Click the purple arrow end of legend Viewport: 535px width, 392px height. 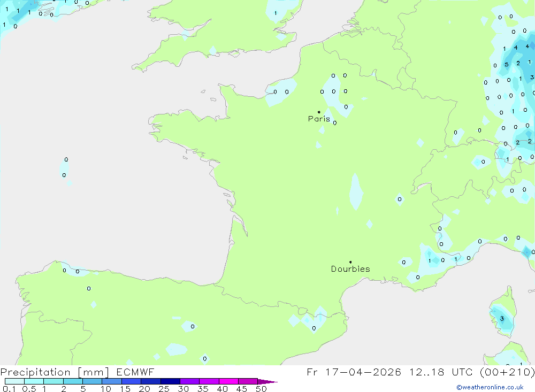[x=267, y=381]
